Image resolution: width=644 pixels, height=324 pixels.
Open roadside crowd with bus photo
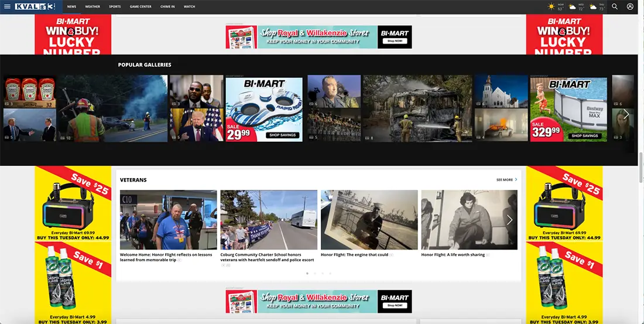point(269,220)
